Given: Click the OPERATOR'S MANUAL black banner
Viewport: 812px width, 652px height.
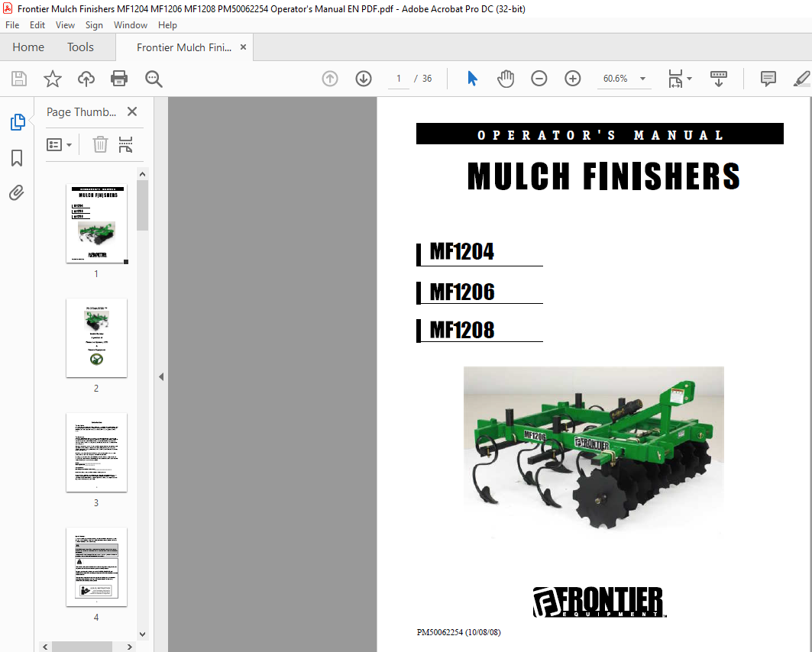Looking at the screenshot, I should pos(600,134).
